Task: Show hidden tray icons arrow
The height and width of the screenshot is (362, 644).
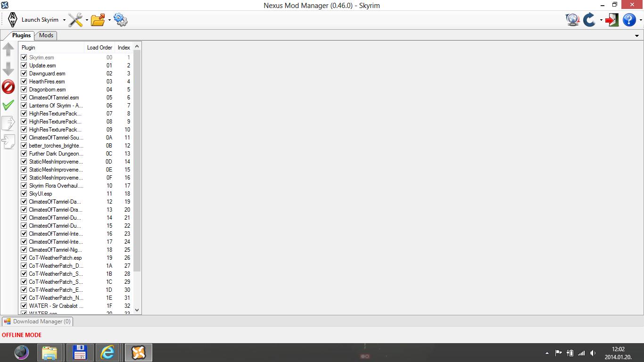Action: (547, 353)
